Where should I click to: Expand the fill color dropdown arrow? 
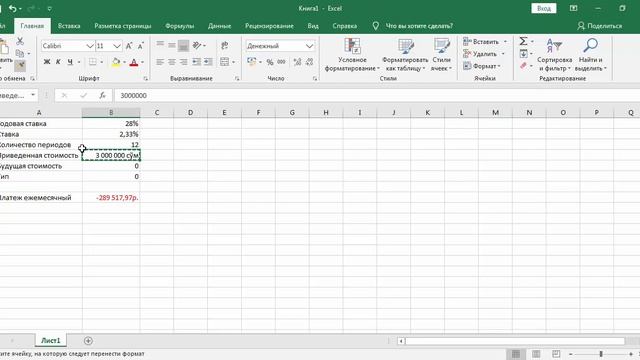click(124, 62)
